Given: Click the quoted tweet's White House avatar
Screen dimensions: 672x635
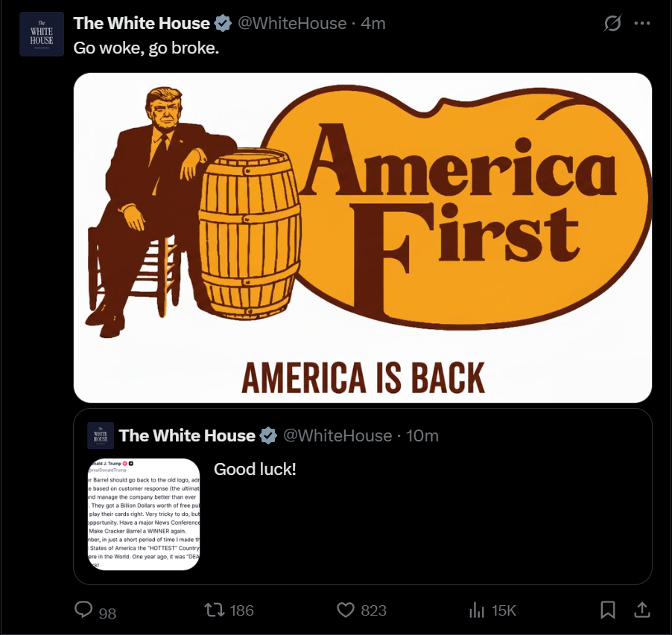Looking at the screenshot, I should [101, 435].
